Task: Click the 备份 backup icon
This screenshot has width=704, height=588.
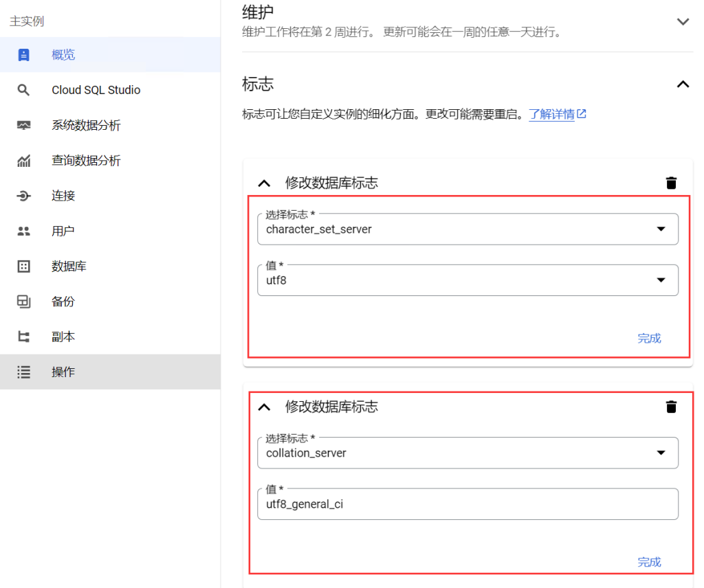Action: click(x=24, y=302)
